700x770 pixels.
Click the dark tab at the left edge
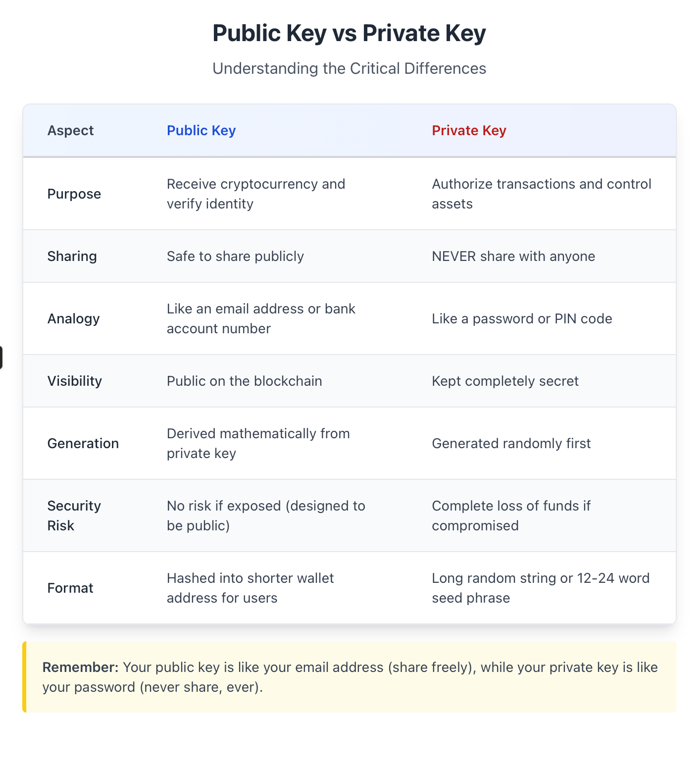[x=1, y=358]
